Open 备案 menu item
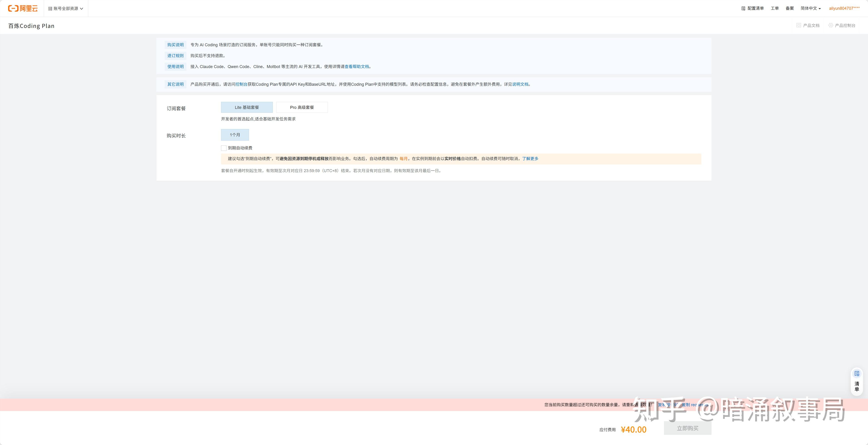868x445 pixels. (790, 8)
